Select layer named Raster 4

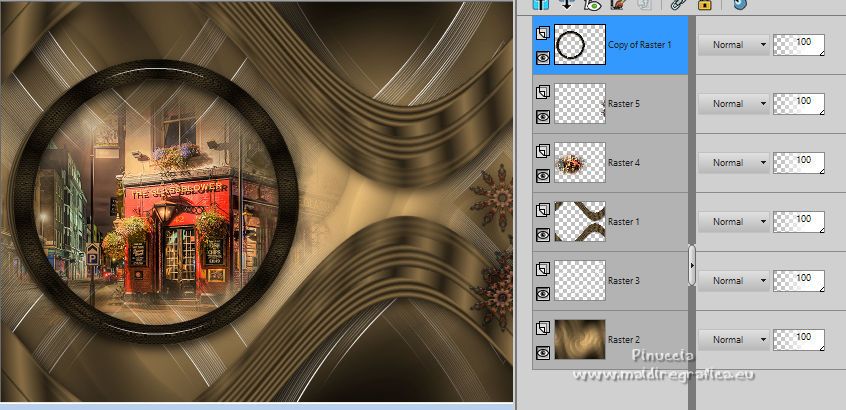pyautogui.click(x=624, y=162)
